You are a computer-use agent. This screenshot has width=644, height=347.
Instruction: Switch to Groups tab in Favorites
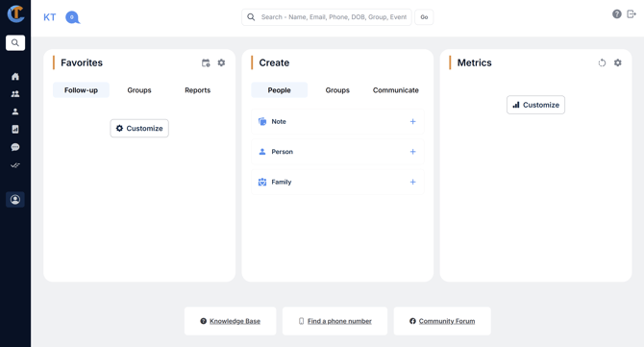click(139, 90)
